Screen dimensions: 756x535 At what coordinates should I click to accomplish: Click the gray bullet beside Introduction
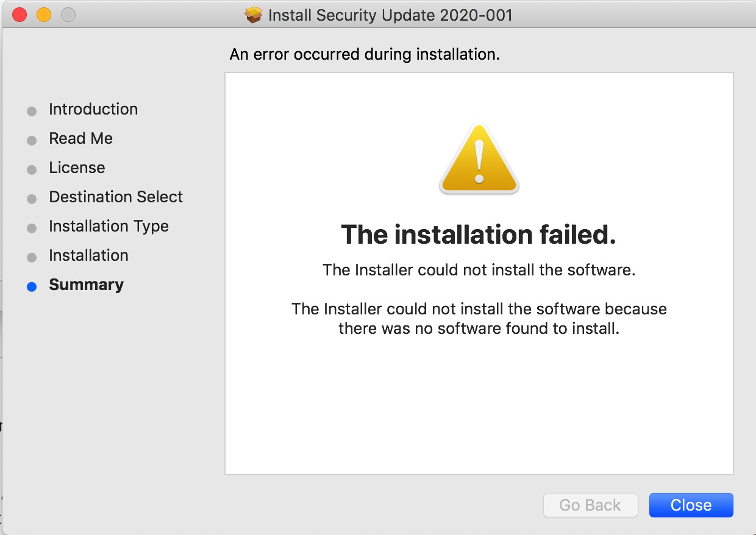(32, 112)
